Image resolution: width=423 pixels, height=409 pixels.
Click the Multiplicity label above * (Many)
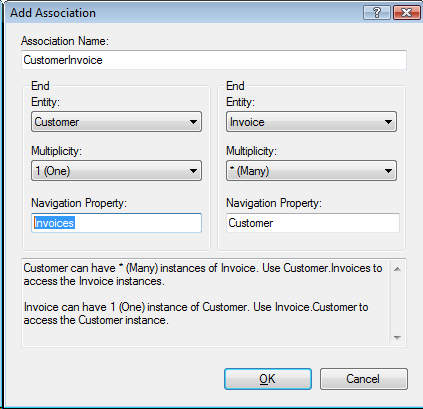[251, 151]
